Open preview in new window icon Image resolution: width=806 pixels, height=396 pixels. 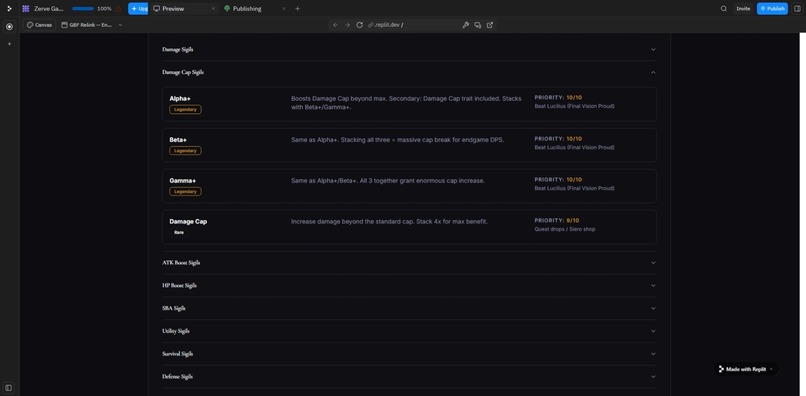pos(490,25)
